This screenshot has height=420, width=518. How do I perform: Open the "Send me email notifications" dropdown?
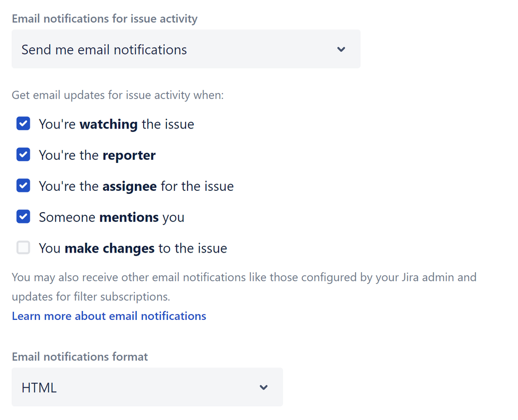(x=186, y=49)
